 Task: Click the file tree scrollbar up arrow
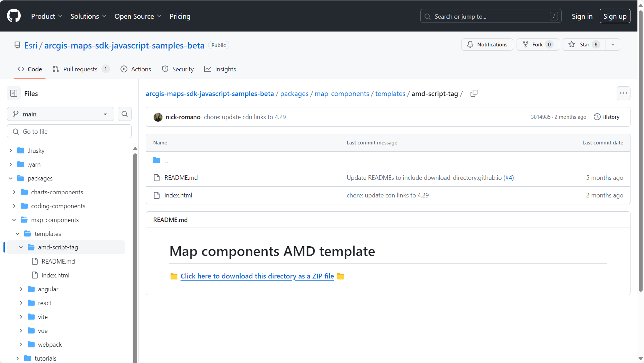135,149
